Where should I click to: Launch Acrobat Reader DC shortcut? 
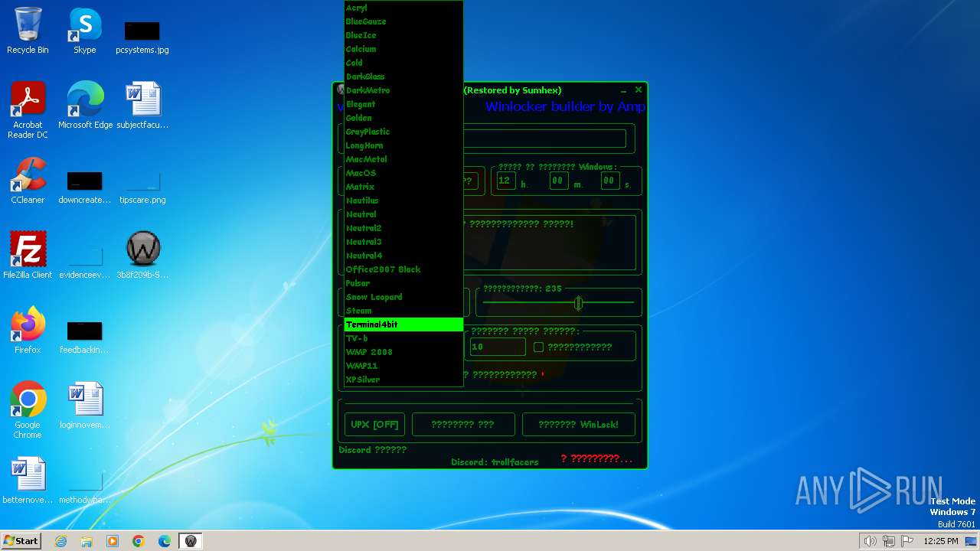click(x=28, y=110)
